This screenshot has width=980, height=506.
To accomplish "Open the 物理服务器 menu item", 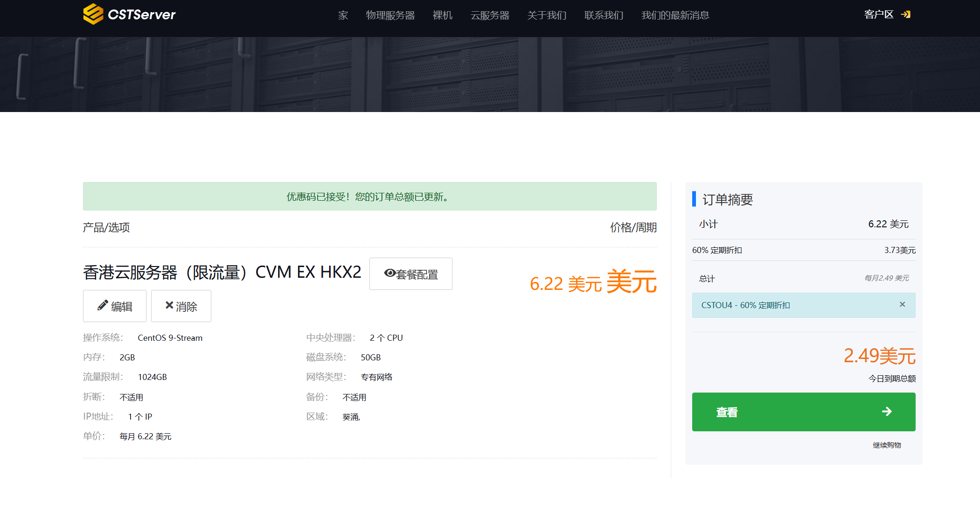I will tap(390, 15).
